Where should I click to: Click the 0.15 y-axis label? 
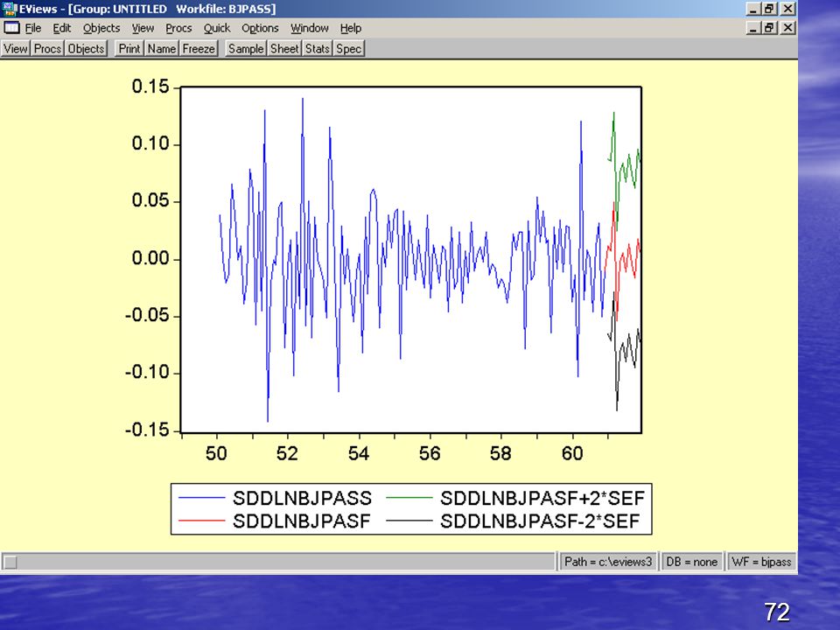[150, 87]
